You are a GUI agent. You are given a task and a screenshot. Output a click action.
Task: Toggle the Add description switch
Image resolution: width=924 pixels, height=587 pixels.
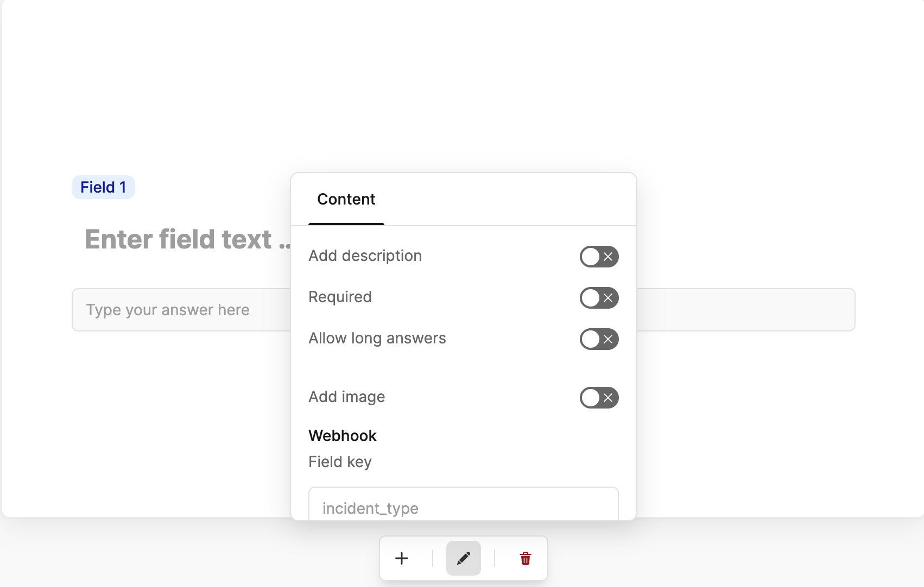tap(599, 257)
